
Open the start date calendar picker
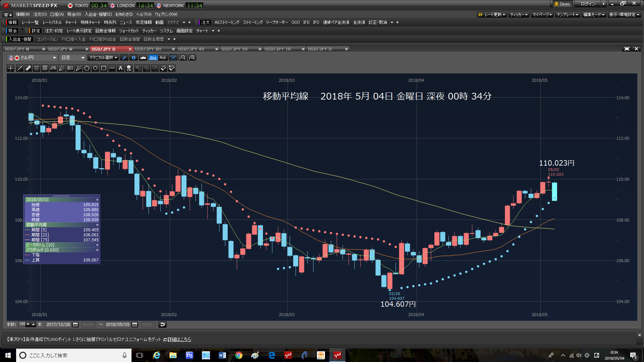[x=75, y=324]
